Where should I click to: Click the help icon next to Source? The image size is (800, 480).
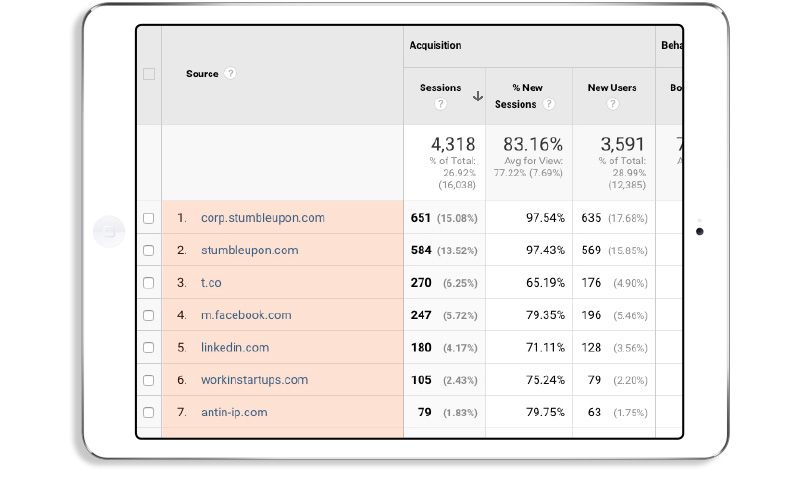(231, 73)
